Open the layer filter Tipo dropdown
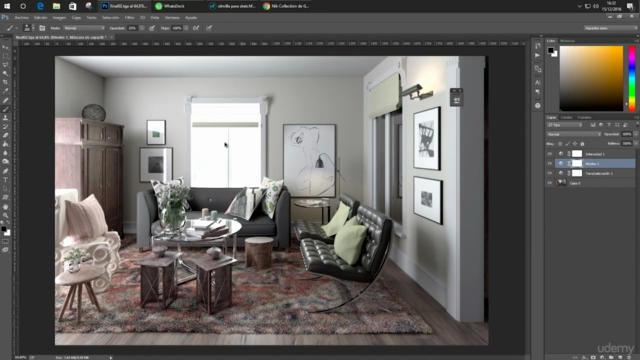The width and height of the screenshot is (640, 360). tap(565, 125)
